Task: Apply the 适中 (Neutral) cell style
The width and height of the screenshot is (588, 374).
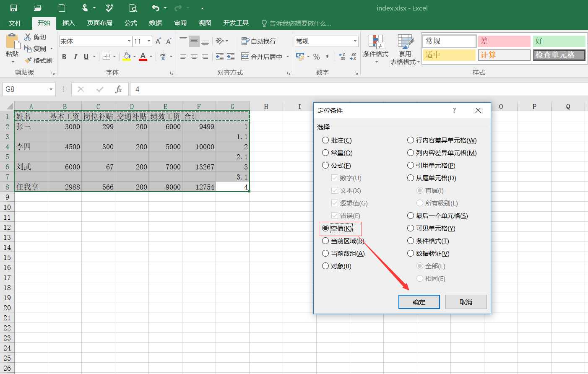Action: (449, 55)
